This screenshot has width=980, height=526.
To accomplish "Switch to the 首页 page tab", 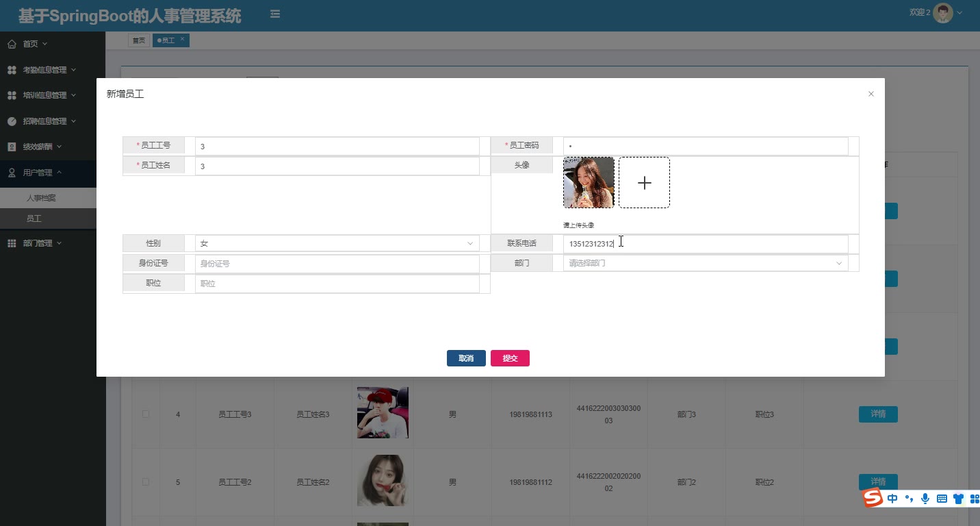I will point(139,40).
